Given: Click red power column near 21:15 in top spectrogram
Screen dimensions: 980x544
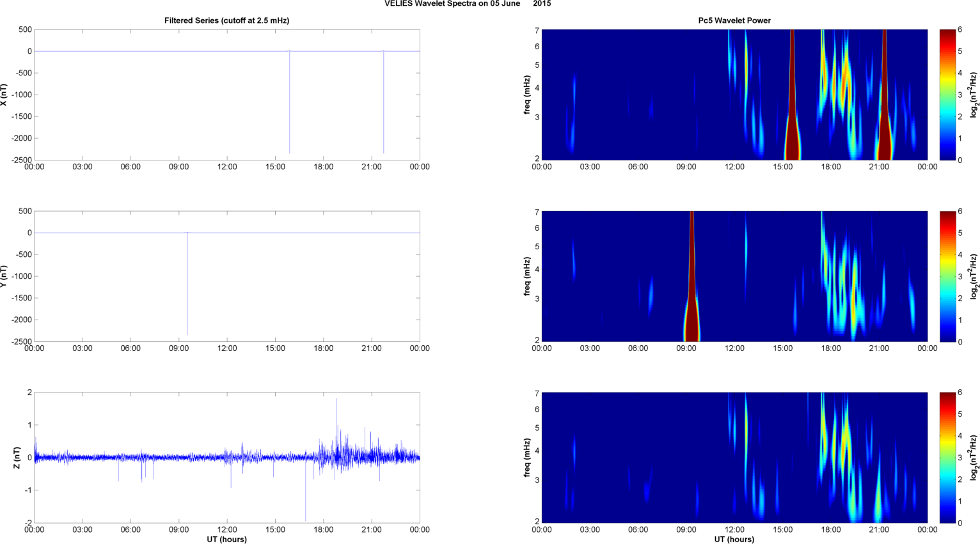Looking at the screenshot, I should [885, 95].
